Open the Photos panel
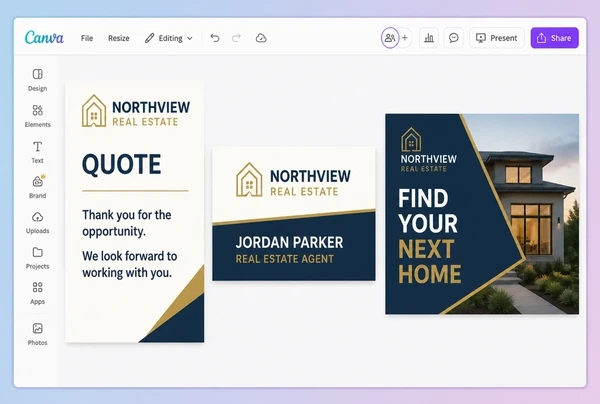 point(38,334)
